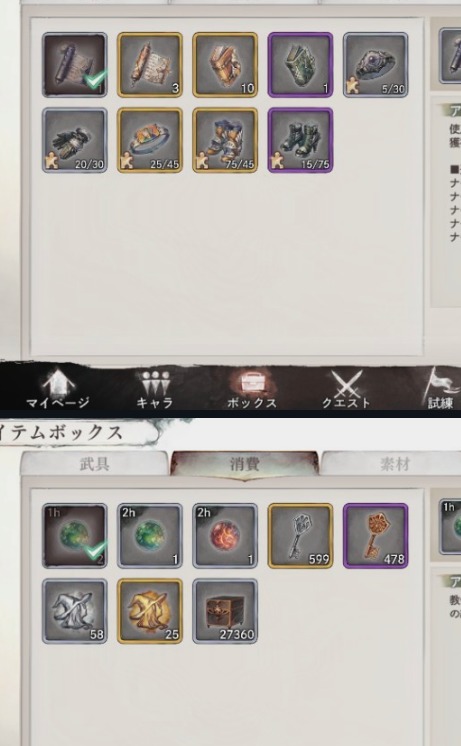Select the 2h red orb item
The height and width of the screenshot is (746, 461).
coord(225,536)
